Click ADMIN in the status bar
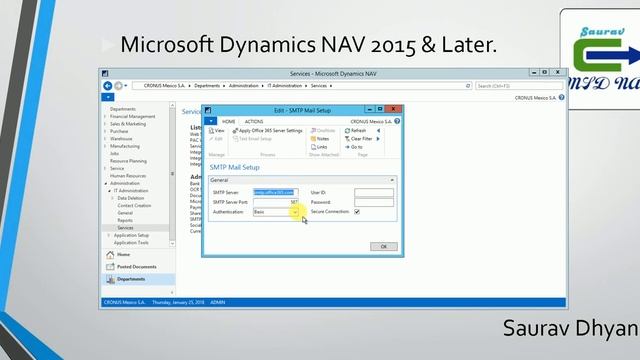 click(218, 302)
